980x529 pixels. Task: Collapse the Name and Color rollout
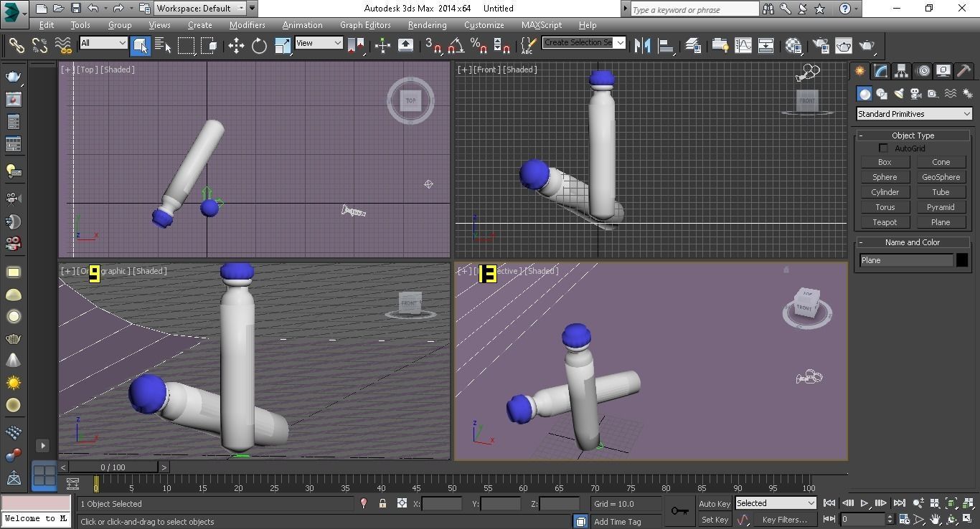pyautogui.click(x=913, y=242)
